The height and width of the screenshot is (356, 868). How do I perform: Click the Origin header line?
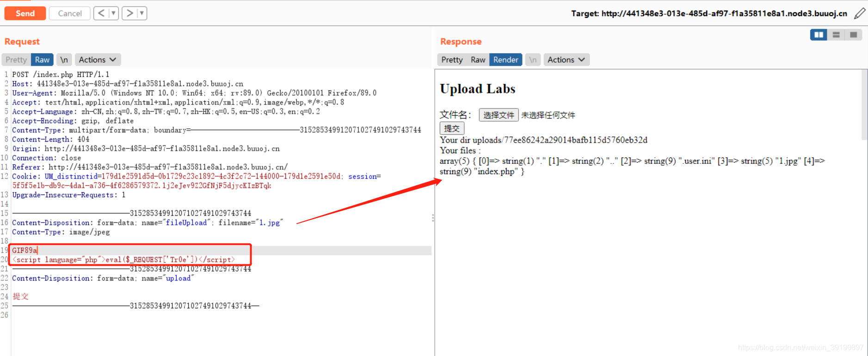pyautogui.click(x=146, y=149)
